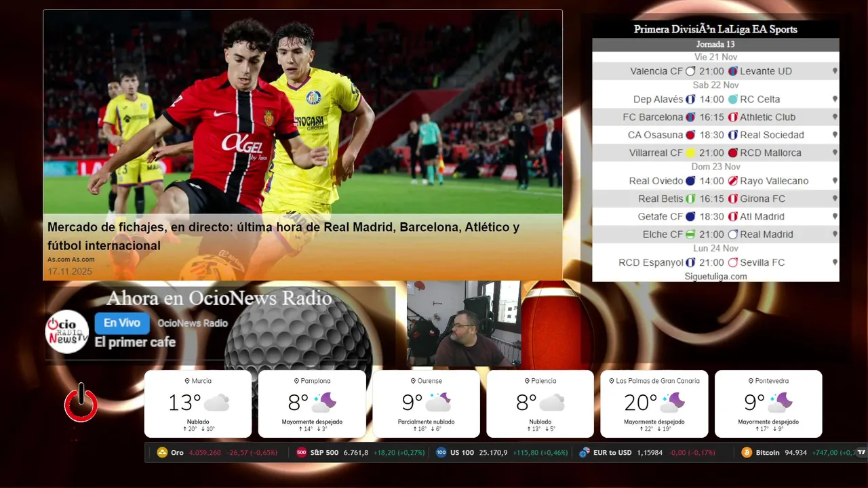Click the Las Palmas weather icon
Screen dimensions: 868x488
pos(673,403)
